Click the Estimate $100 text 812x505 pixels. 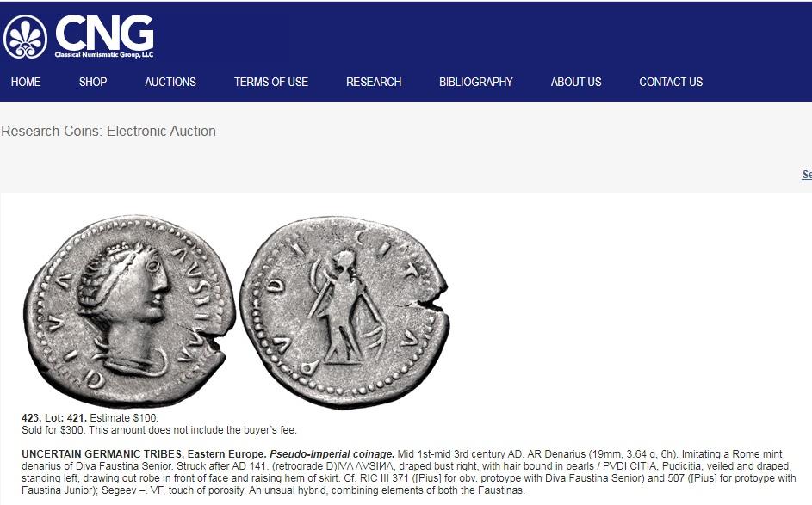(124, 418)
